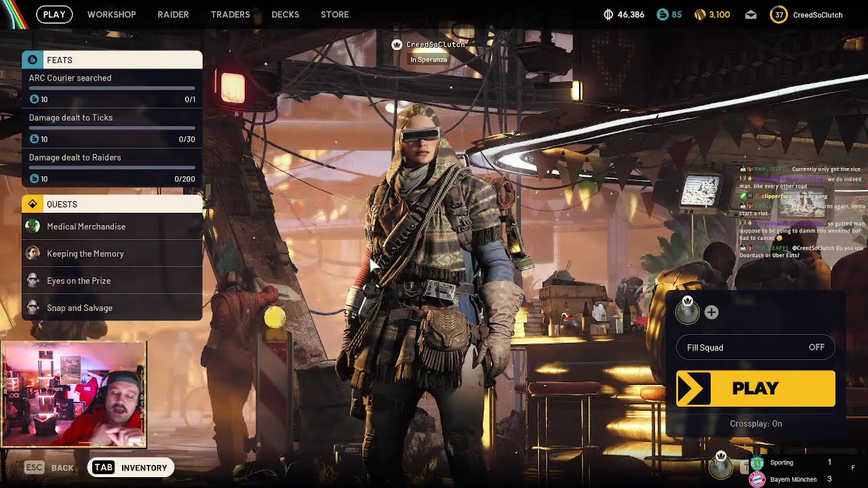The height and width of the screenshot is (488, 868).
Task: Select the Keeping the Memory quest portrait
Action: click(x=33, y=253)
